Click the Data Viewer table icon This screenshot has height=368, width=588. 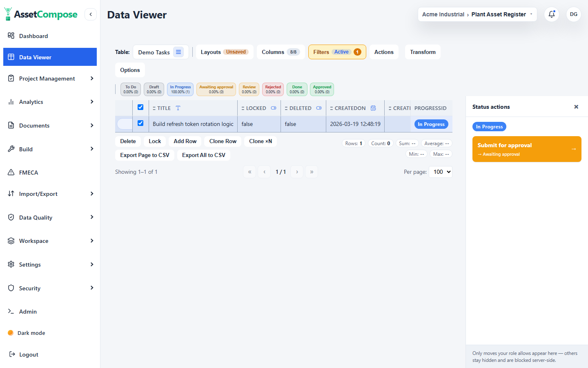coord(11,57)
